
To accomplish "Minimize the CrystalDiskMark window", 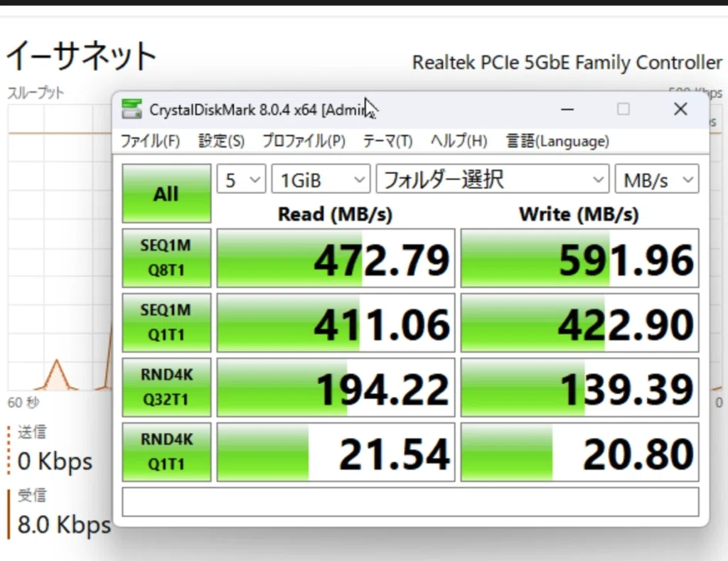I will 567,109.
